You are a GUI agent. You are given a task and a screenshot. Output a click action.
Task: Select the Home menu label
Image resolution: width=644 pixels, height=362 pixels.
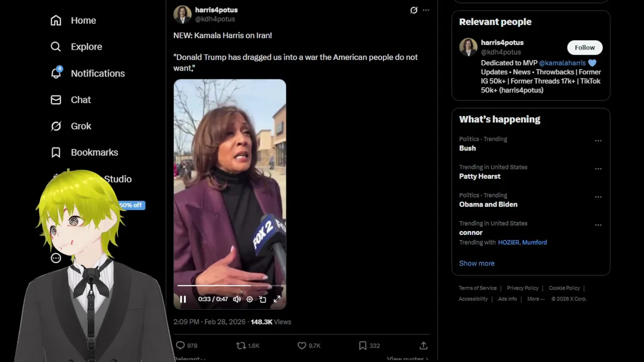[x=84, y=21]
